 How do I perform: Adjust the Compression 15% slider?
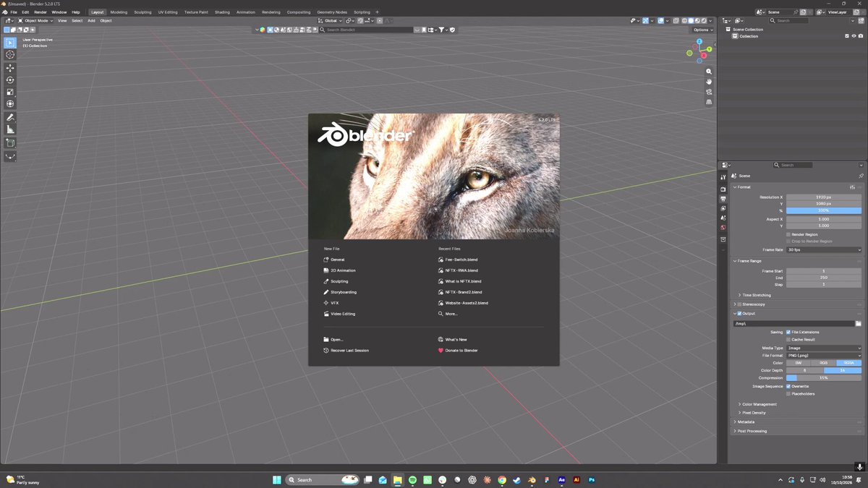point(824,377)
